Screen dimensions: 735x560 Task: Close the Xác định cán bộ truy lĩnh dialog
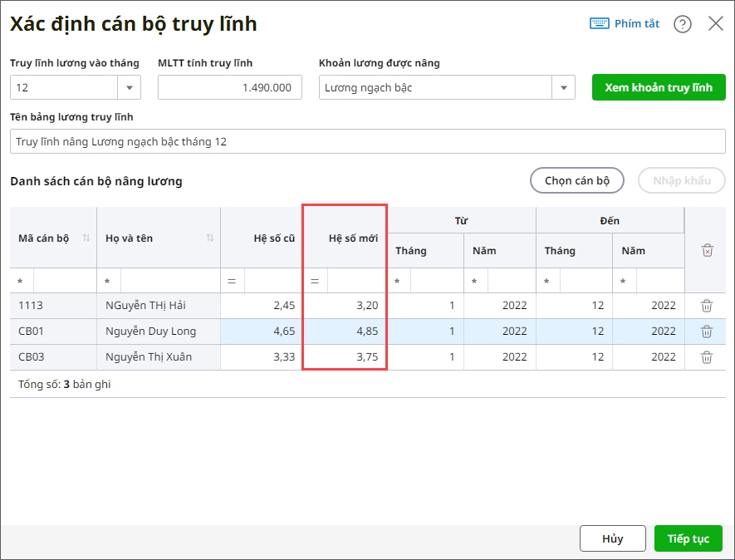715,23
